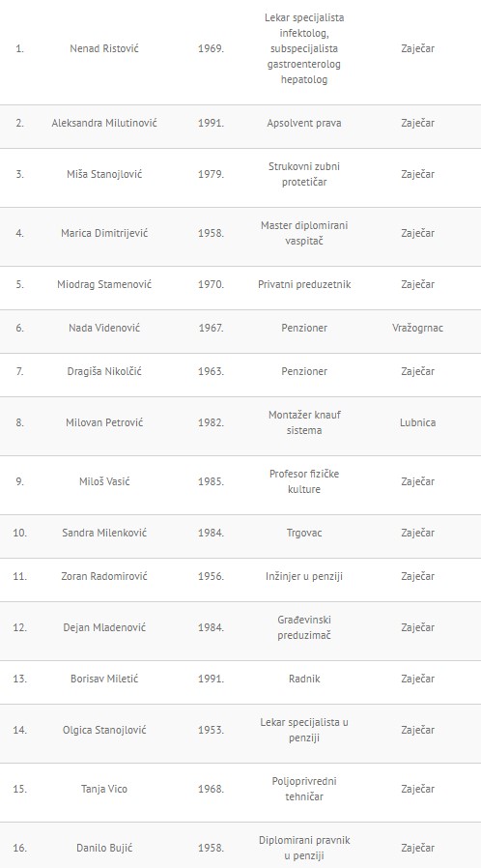Image resolution: width=481 pixels, height=868 pixels.
Task: Select the name Borisav Miletić
Action: tap(104, 679)
